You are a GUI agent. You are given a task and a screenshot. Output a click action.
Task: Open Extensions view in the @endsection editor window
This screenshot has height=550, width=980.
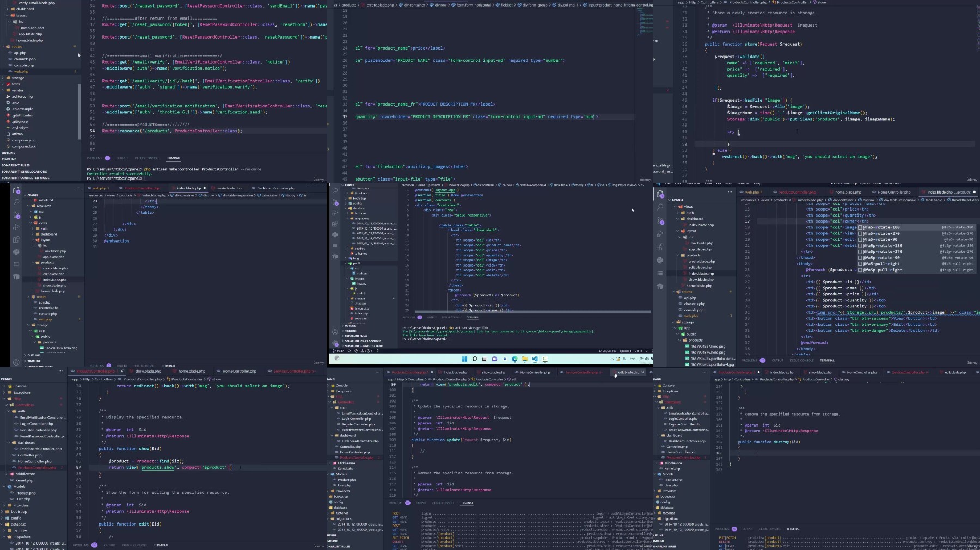pyautogui.click(x=16, y=239)
